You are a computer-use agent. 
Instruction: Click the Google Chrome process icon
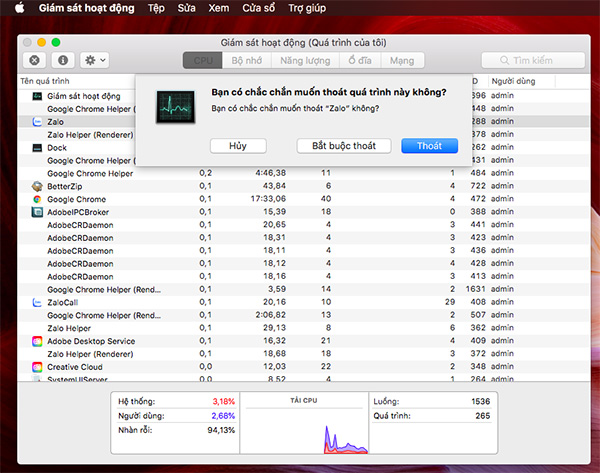(x=37, y=199)
